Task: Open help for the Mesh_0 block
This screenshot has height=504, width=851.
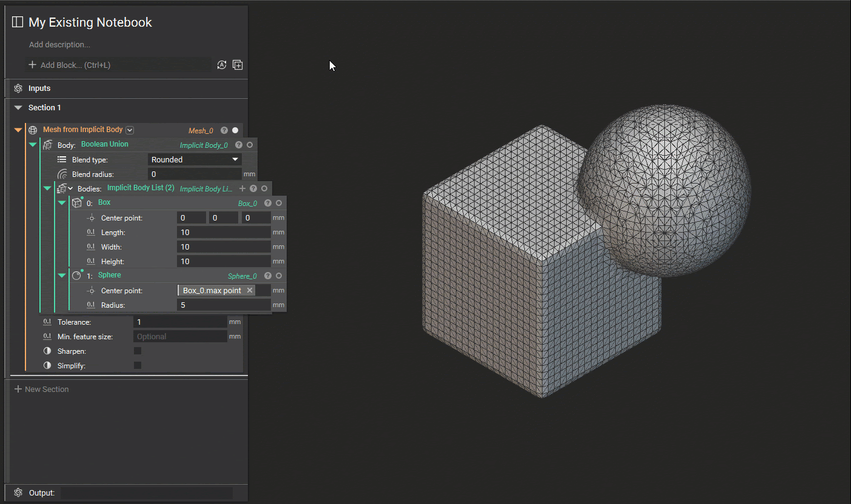Action: [x=224, y=130]
